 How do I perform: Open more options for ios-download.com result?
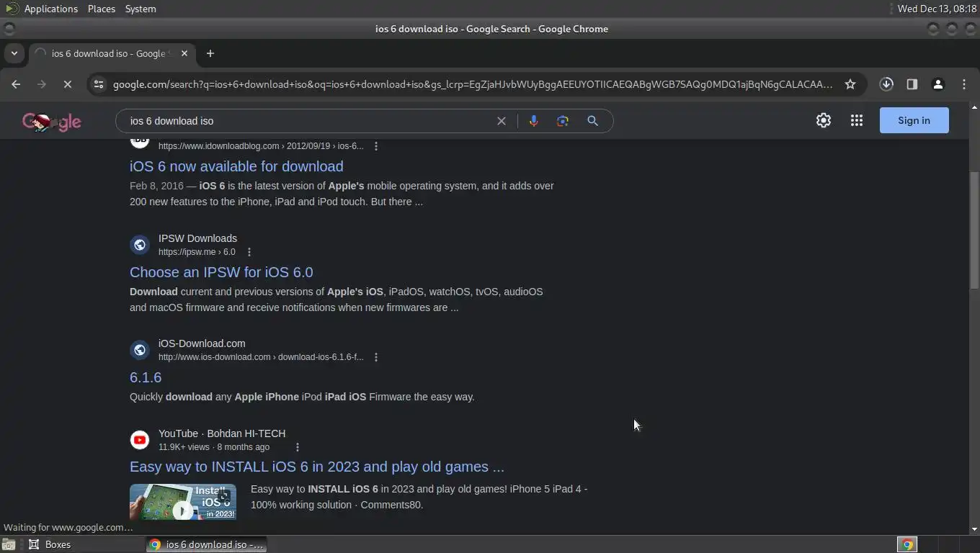[376, 357]
